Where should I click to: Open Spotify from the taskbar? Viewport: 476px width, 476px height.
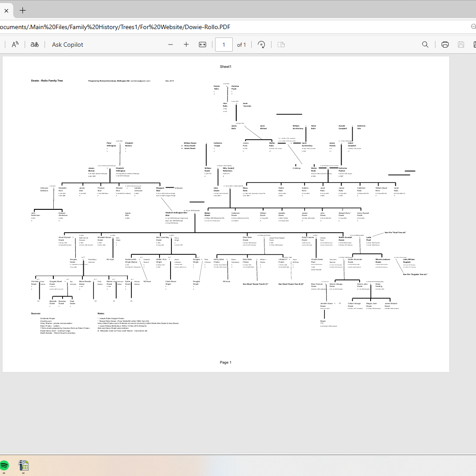pos(4,465)
